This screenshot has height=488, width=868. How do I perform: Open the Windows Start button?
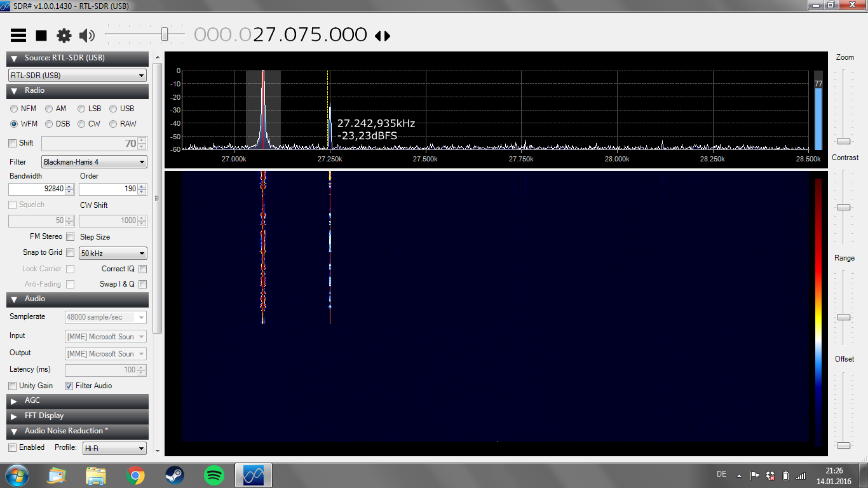click(17, 475)
